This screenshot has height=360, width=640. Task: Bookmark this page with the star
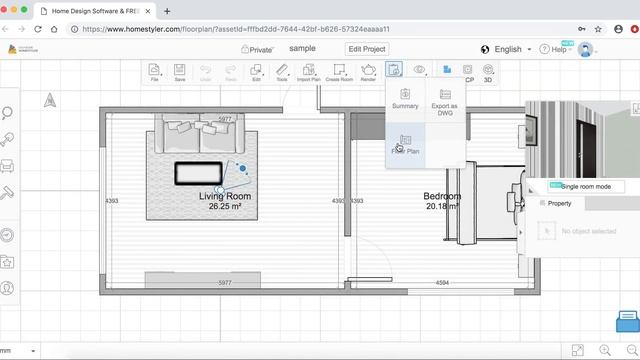[x=598, y=29]
